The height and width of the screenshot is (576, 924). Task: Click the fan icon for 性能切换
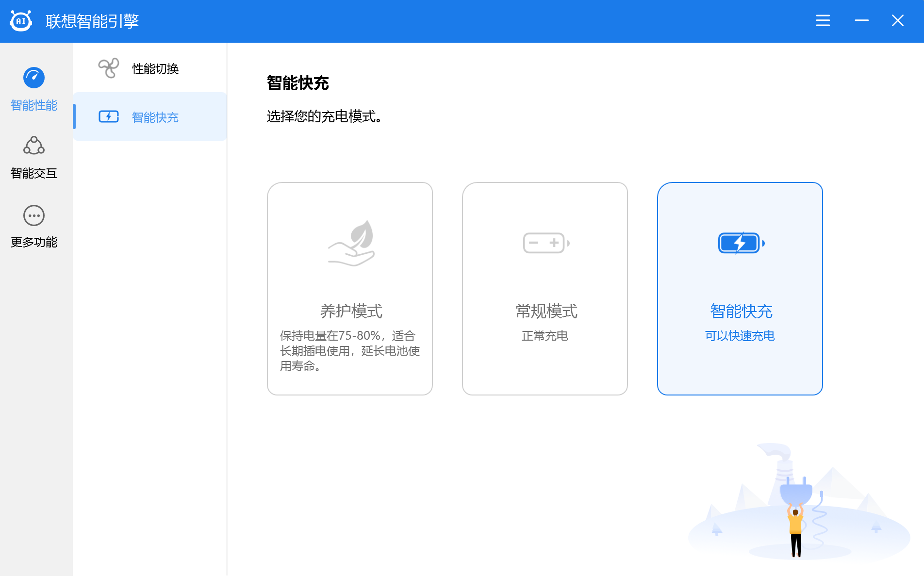click(109, 68)
